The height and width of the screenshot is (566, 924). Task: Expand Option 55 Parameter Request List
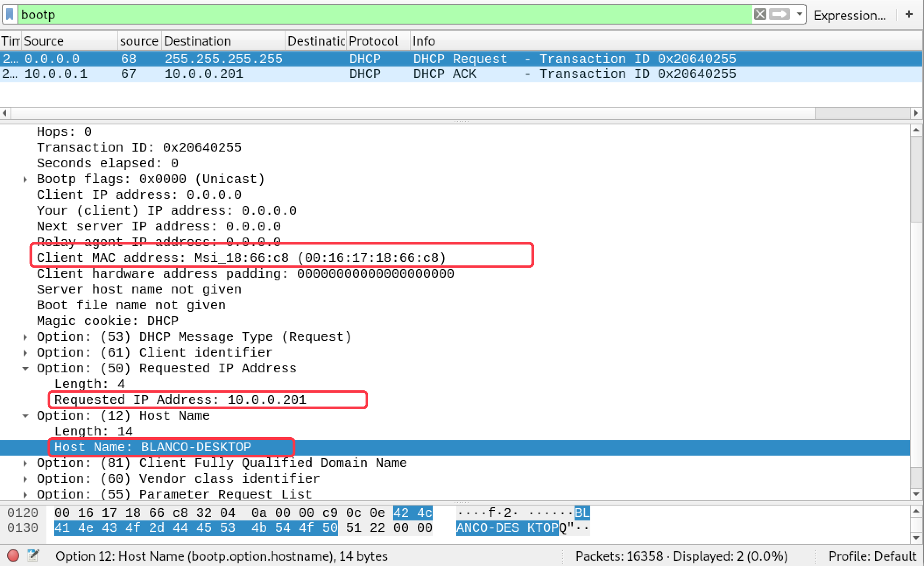(25, 495)
